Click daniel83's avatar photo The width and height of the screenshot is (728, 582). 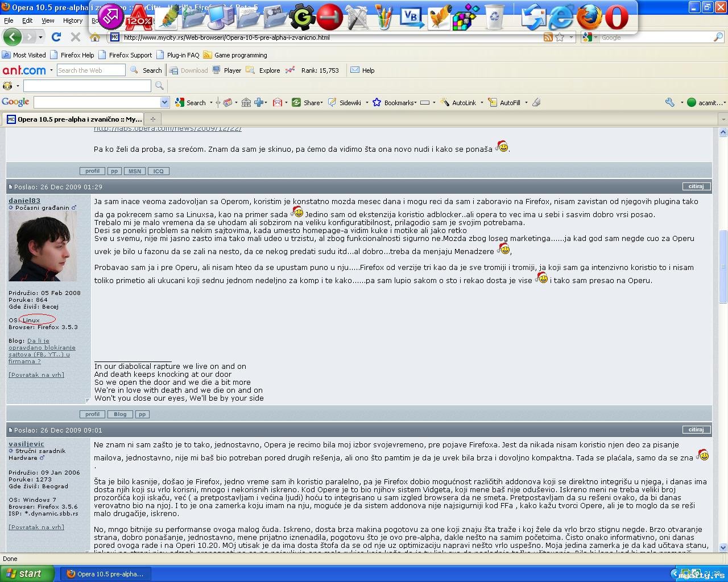click(43, 247)
